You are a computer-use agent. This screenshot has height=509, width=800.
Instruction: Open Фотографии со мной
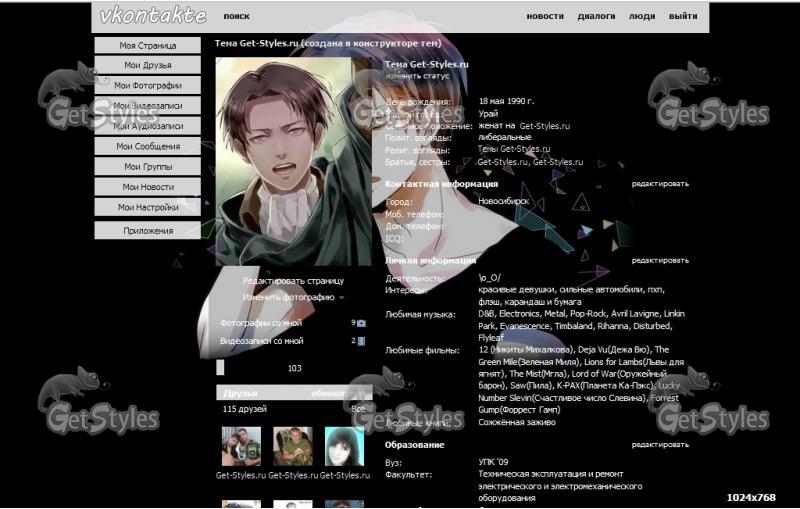261,323
